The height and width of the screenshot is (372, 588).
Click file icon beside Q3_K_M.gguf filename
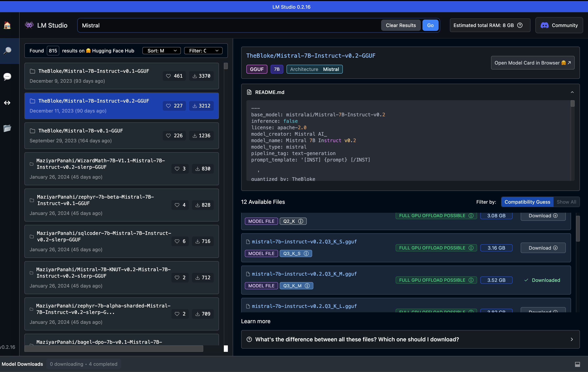click(x=248, y=274)
